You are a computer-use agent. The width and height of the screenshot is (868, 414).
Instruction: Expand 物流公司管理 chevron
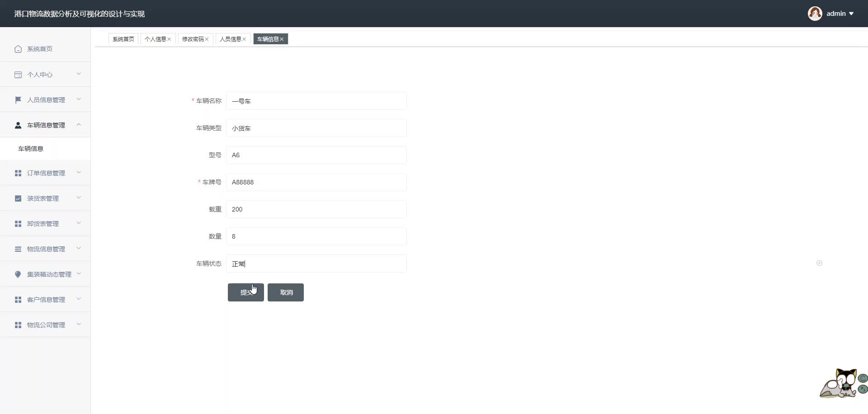pos(79,324)
